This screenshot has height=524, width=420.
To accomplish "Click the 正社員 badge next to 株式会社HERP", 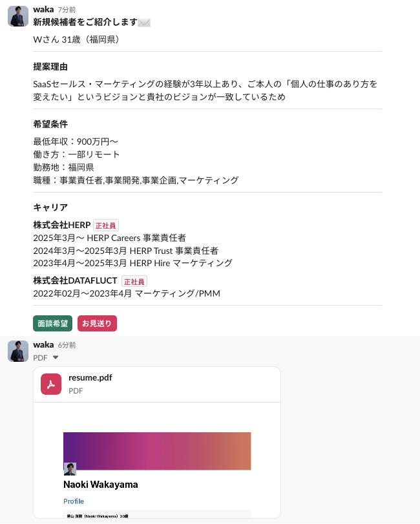I will pos(105,225).
